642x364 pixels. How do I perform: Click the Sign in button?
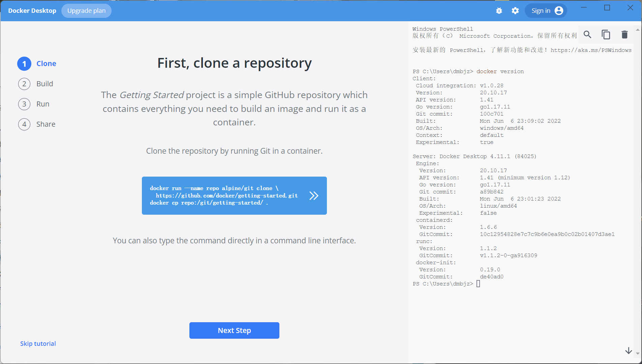coord(546,11)
